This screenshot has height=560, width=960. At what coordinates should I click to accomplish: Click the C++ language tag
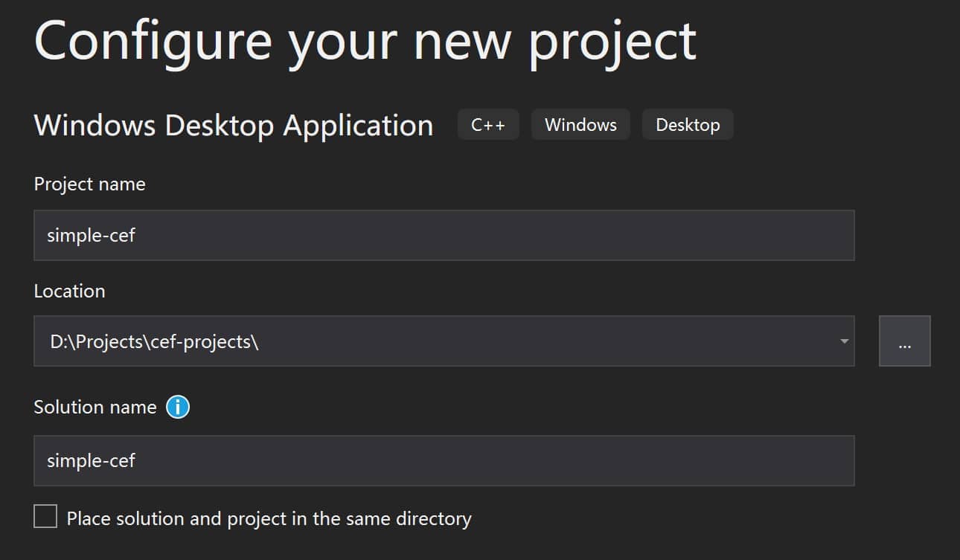[x=488, y=124]
